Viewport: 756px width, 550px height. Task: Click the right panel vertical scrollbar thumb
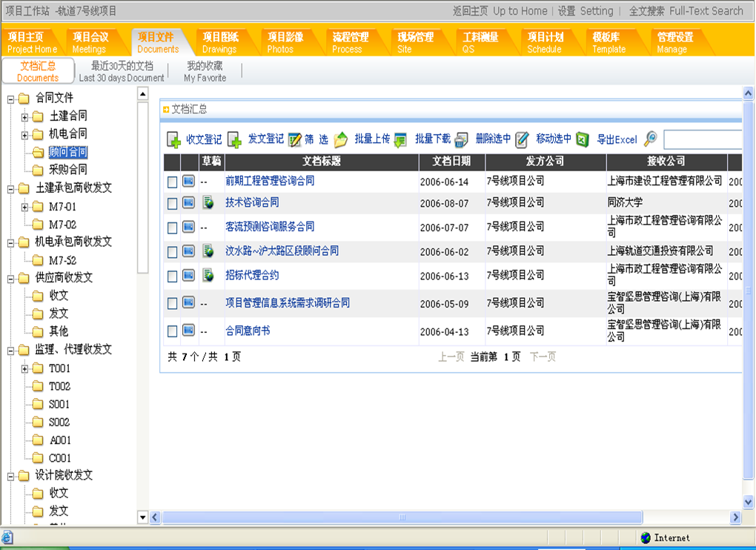[748, 290]
